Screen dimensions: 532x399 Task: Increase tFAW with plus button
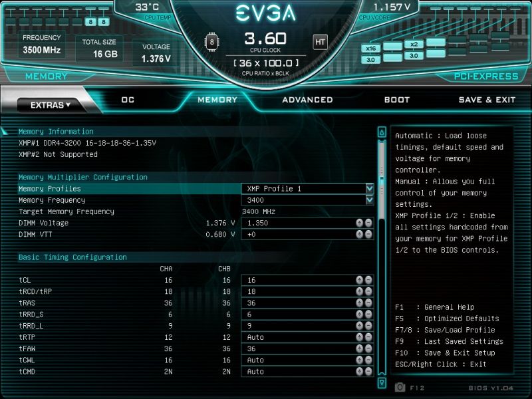point(359,348)
